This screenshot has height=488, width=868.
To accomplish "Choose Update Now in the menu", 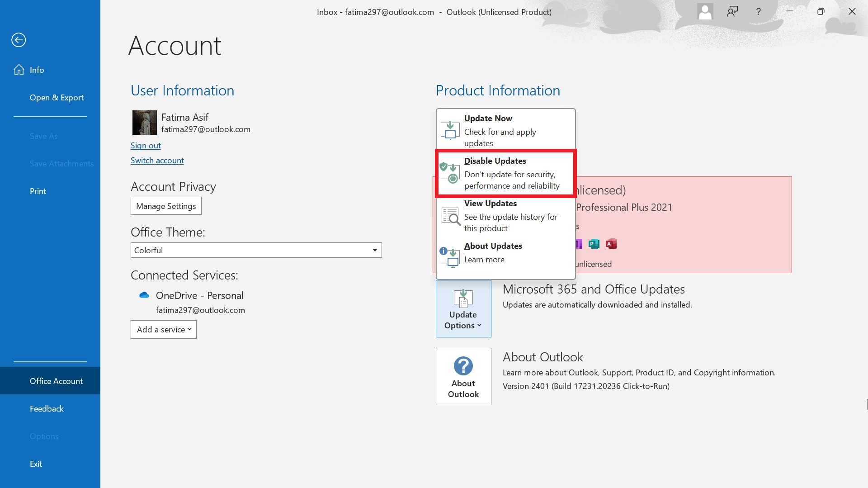I will click(505, 130).
